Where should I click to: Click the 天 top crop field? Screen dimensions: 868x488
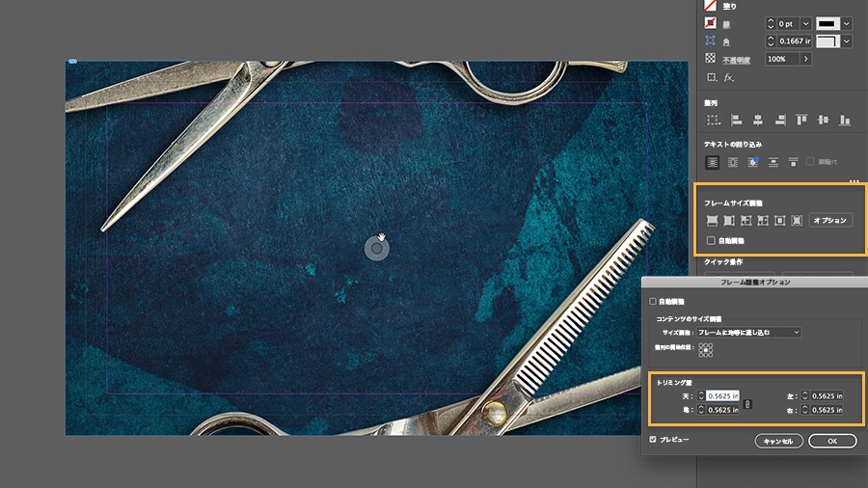tap(722, 395)
